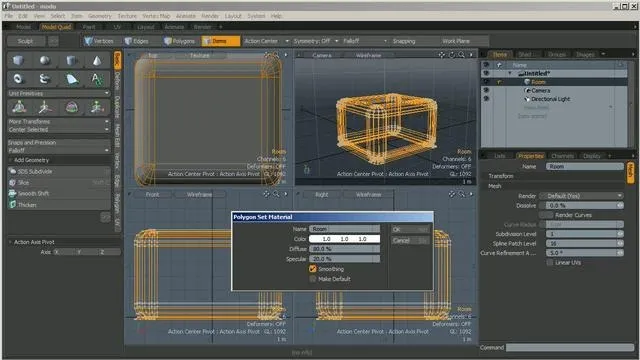Toggle visibility of Untitled scene
The height and width of the screenshot is (360, 640).
[486, 73]
